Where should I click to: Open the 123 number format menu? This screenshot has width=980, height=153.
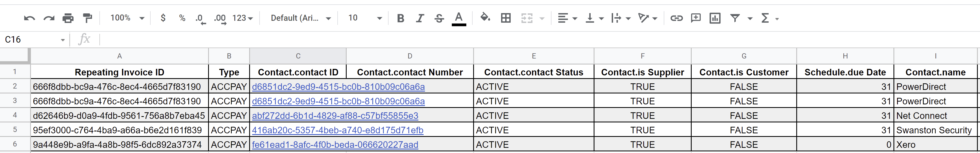click(242, 18)
